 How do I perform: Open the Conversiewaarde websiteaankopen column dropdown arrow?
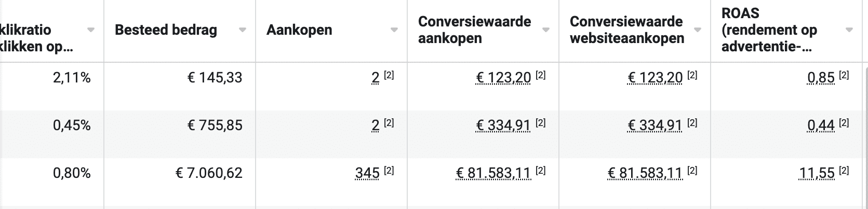click(697, 30)
